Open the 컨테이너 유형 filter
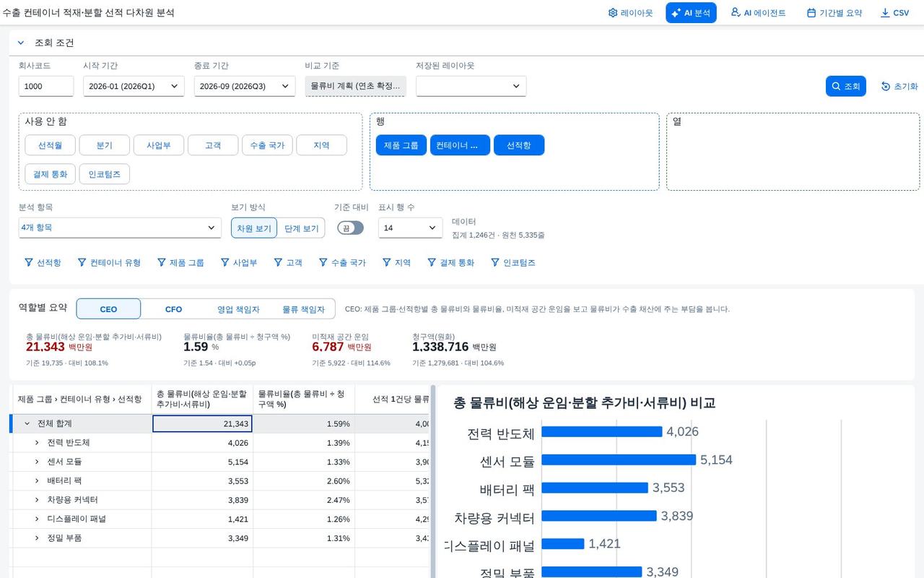 (108, 262)
